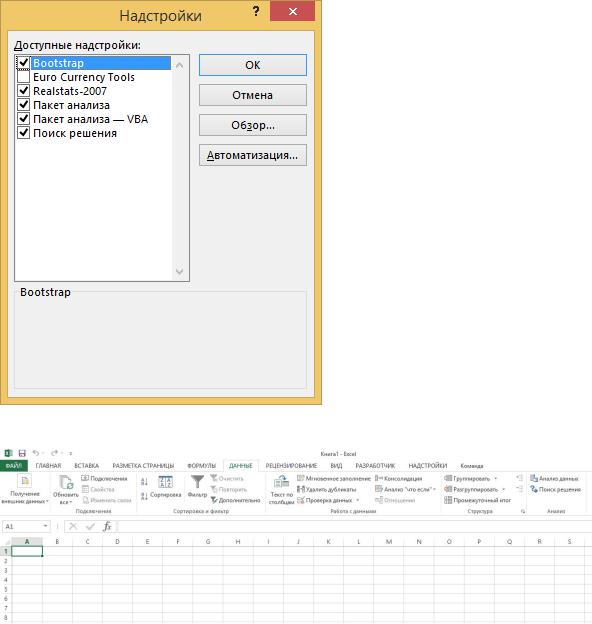Open Подключения connections in ribbon

pyautogui.click(x=104, y=478)
